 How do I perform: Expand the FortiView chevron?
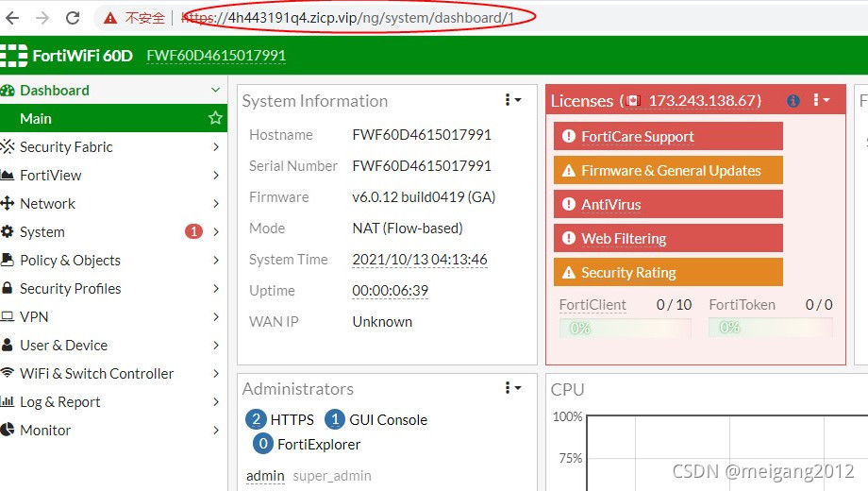[216, 175]
